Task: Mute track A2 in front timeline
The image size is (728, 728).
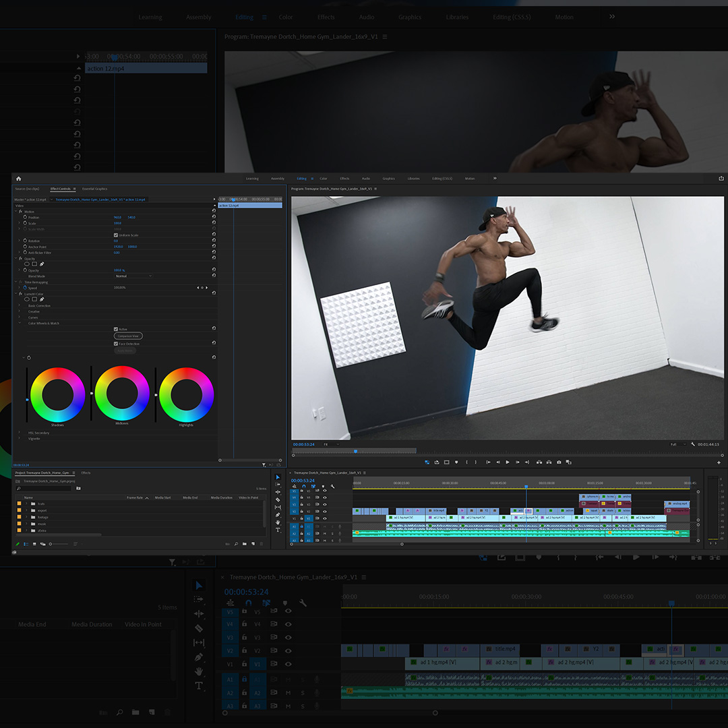Action: (x=324, y=533)
